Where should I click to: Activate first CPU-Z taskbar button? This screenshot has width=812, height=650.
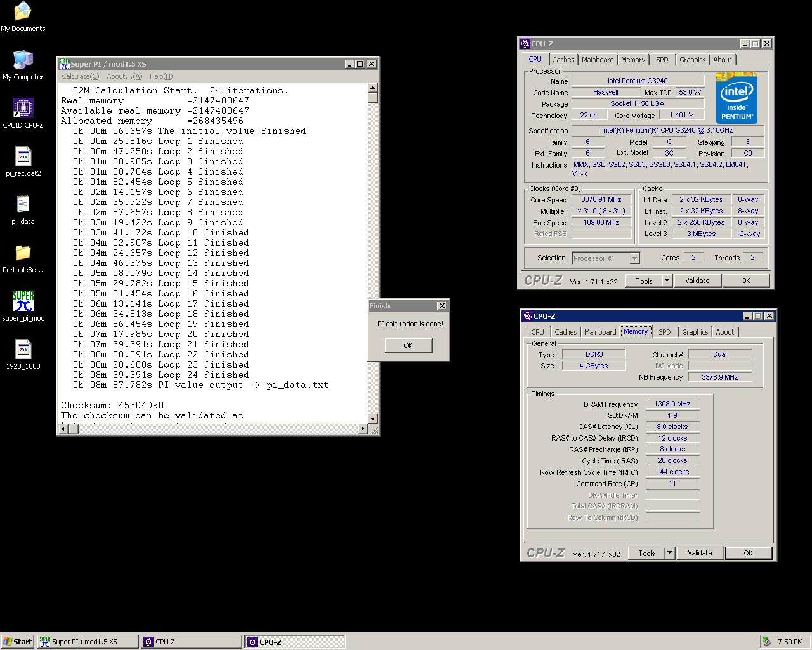pyautogui.click(x=191, y=642)
